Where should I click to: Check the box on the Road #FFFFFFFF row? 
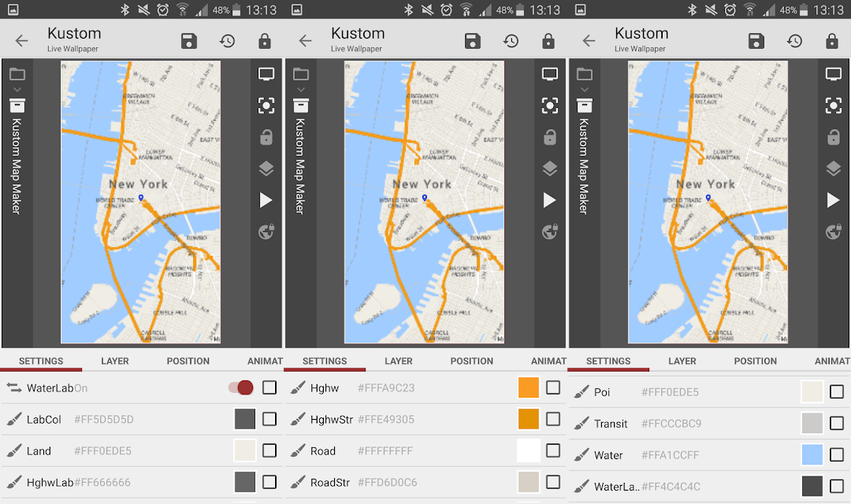point(553,450)
